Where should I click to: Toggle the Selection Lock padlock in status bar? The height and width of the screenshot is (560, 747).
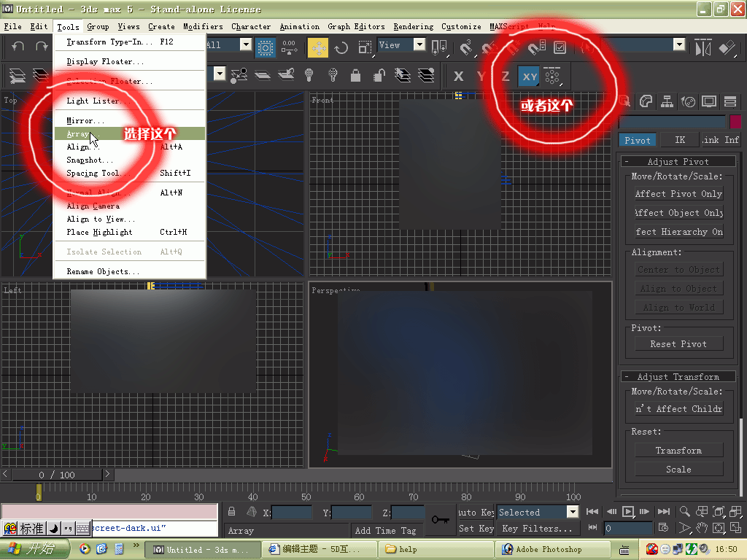tap(231, 511)
